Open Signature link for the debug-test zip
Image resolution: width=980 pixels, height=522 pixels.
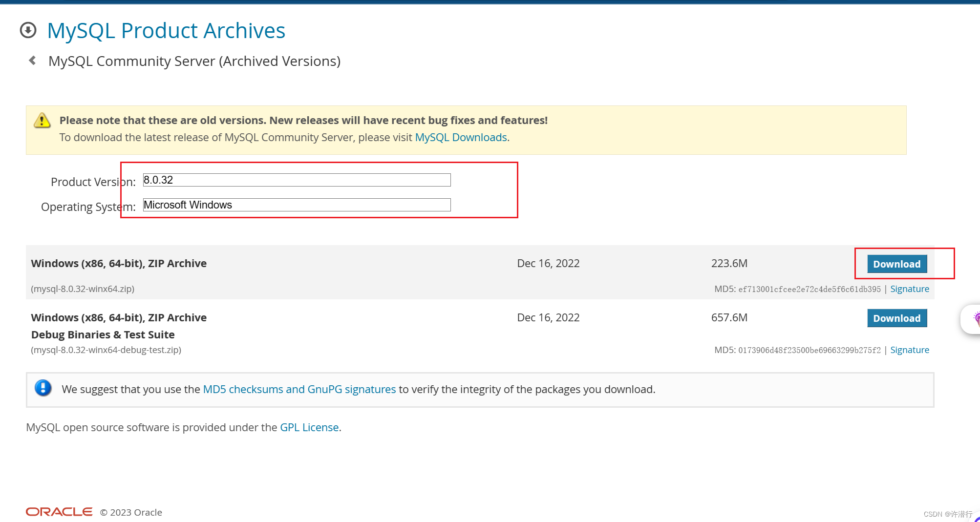[x=910, y=350]
